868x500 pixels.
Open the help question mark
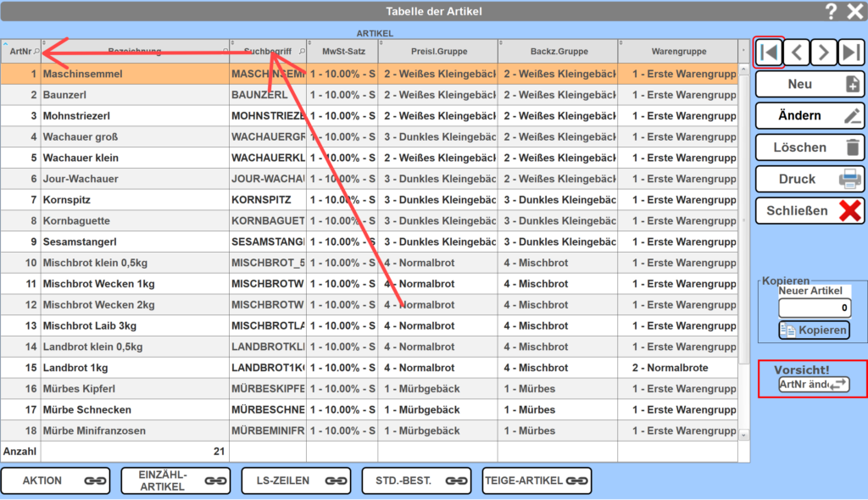[832, 11]
